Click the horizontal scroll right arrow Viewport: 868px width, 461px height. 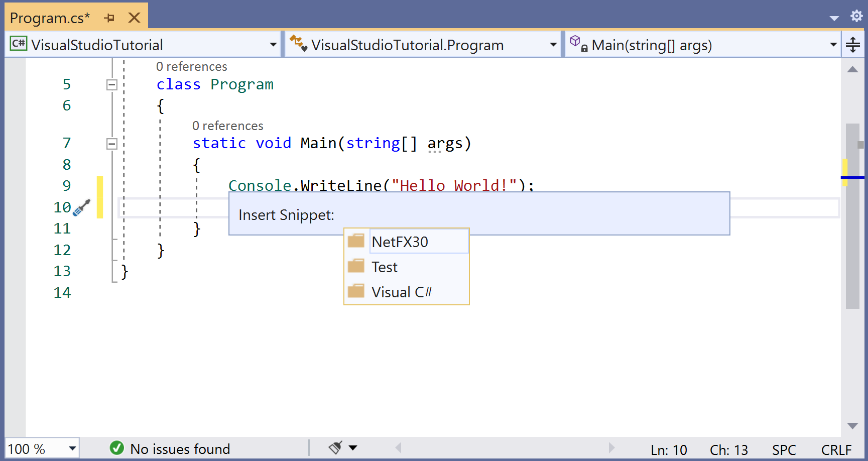(611, 447)
